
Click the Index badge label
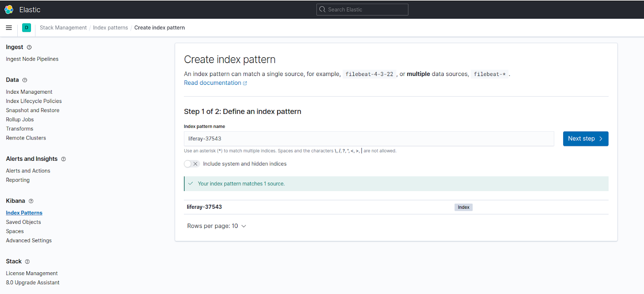coord(464,208)
